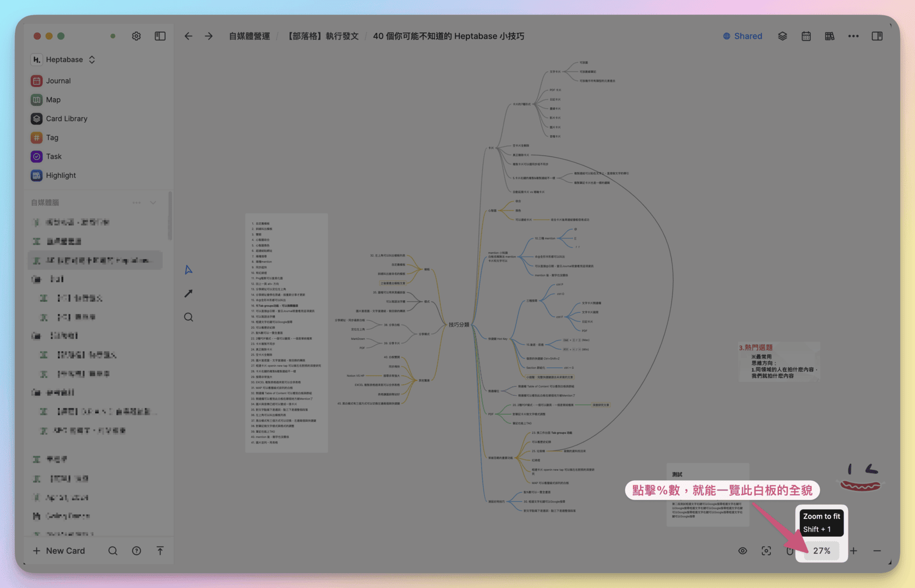Viewport: 915px width, 588px height.
Task: Click the 40 個你可能不知道的 Heptabase 小技巧 title
Action: click(448, 36)
